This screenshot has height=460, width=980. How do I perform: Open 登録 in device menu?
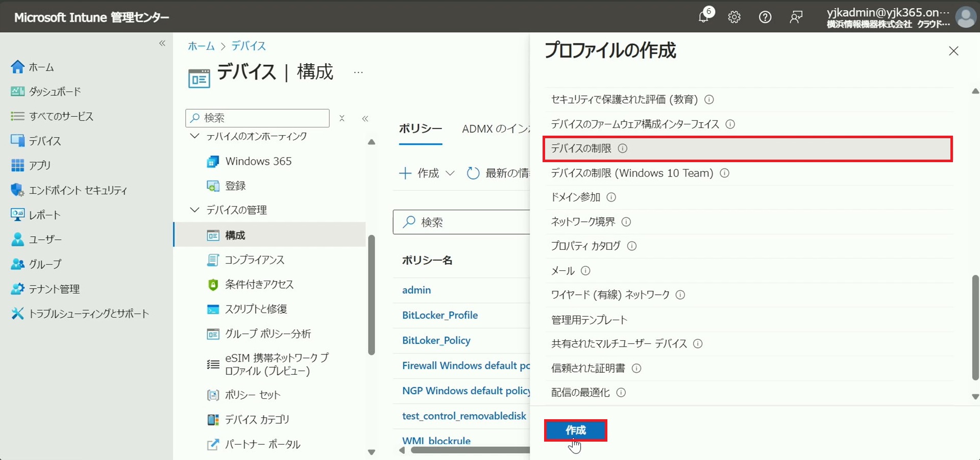(226, 186)
